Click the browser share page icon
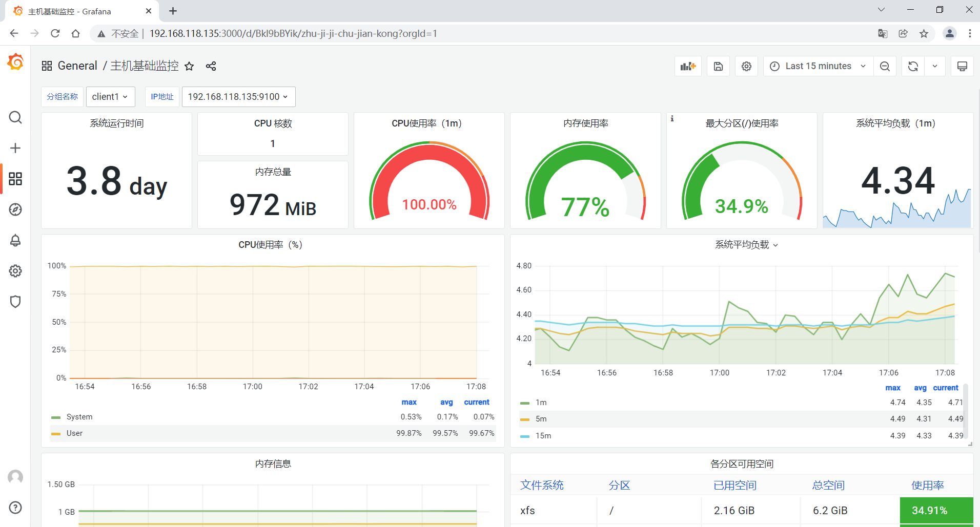The image size is (980, 527). pos(903,33)
